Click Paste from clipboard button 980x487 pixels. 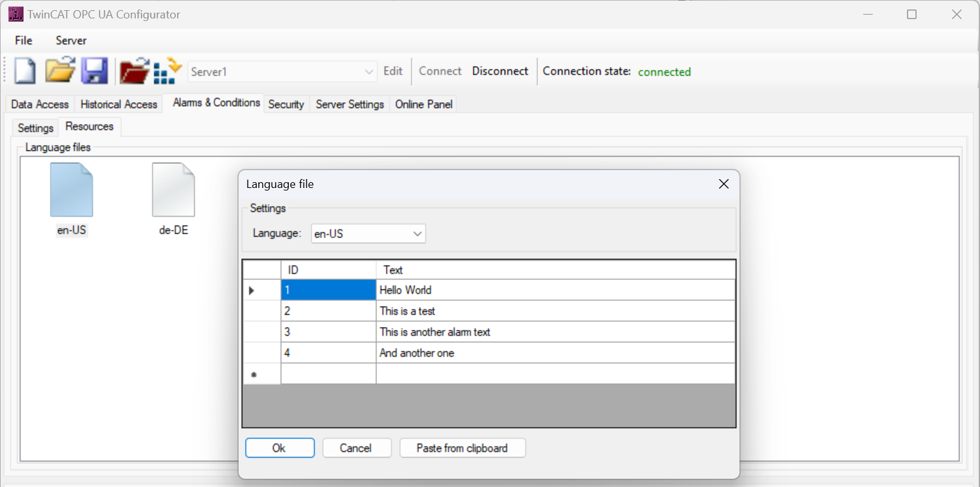(x=462, y=448)
